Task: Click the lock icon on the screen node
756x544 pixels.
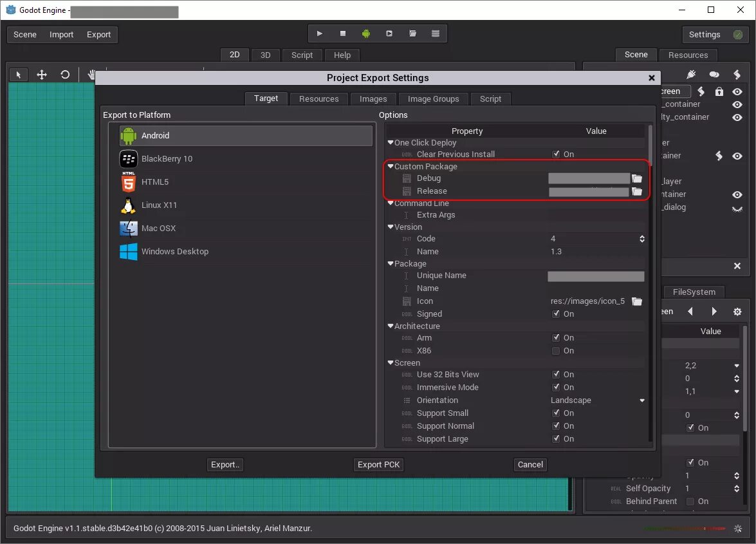Action: coord(719,91)
